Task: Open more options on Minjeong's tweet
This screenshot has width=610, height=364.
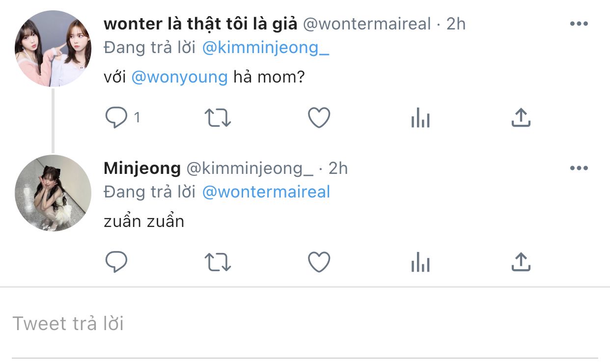Action: tap(579, 168)
